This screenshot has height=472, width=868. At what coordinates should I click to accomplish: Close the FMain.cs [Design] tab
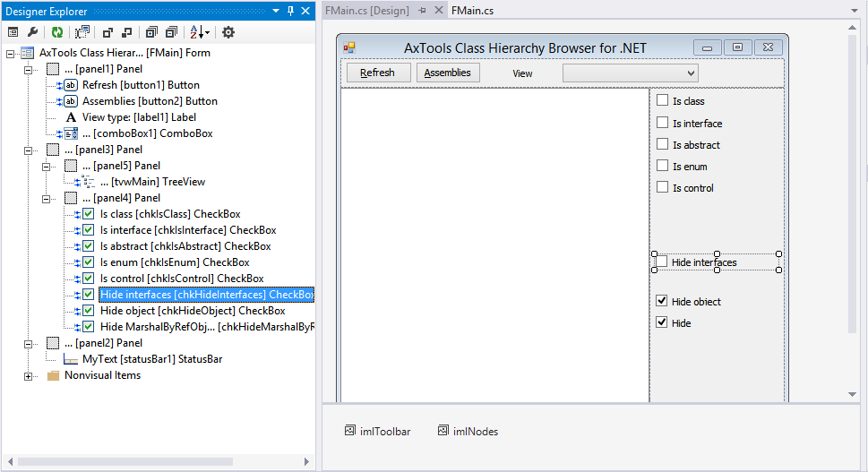pos(438,10)
